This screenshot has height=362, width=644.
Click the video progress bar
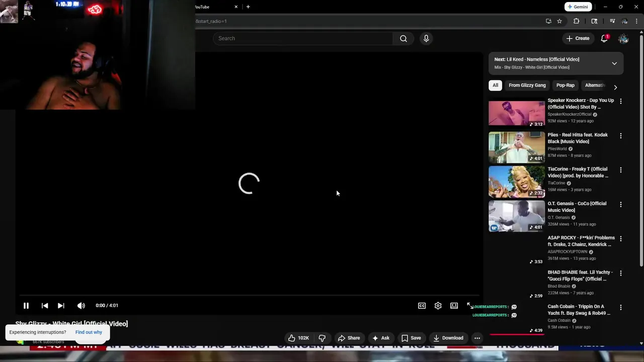249,295
